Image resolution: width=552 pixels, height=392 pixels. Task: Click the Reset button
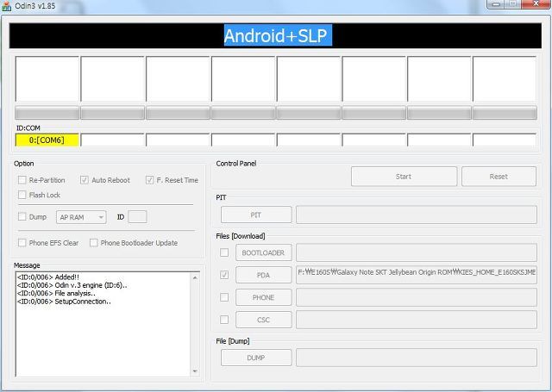[499, 177]
